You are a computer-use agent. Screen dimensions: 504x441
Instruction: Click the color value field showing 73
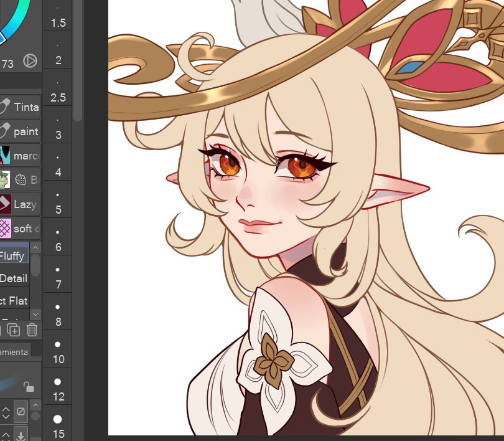pos(7,64)
